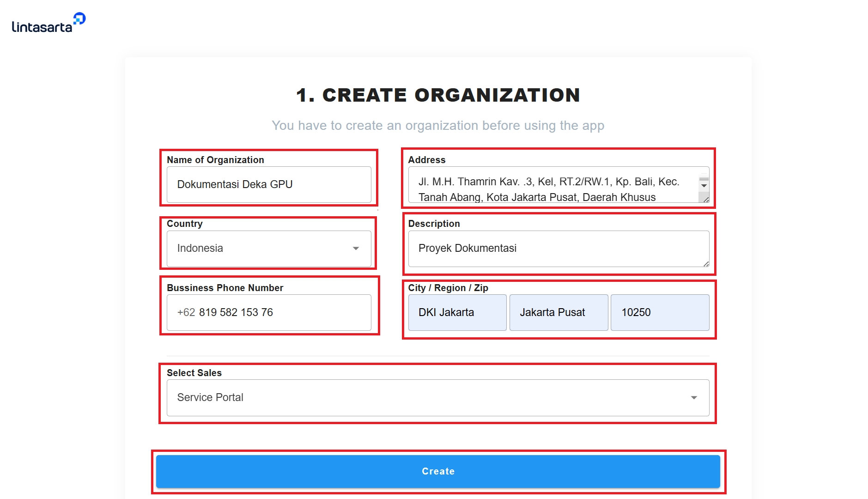Select the Description text box

[554, 249]
